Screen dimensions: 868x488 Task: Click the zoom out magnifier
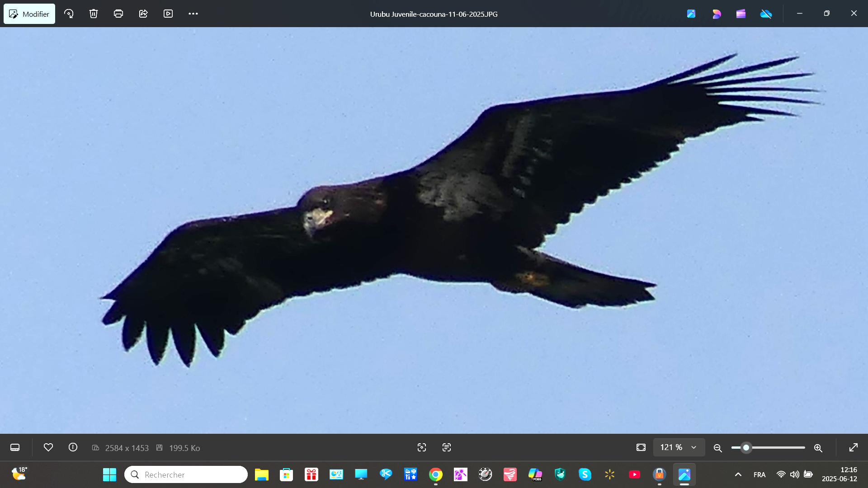[717, 448]
